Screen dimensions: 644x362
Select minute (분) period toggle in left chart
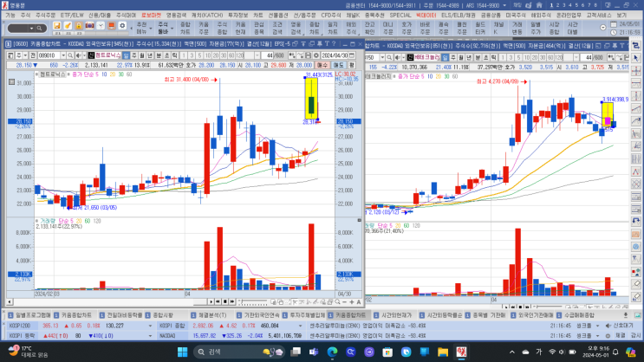click(159, 55)
